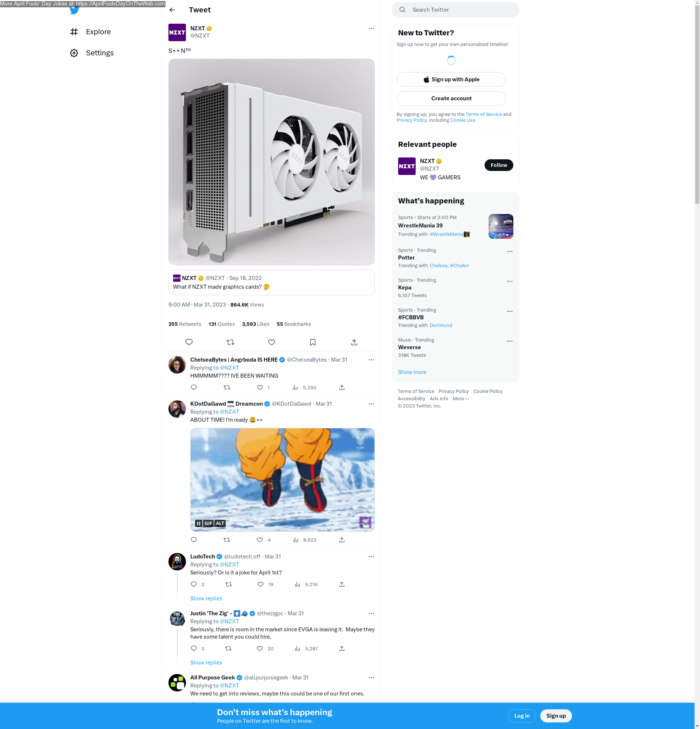Screen dimensions: 700x729
Task: Click the Sign up button in bottom banner
Action: [556, 716]
